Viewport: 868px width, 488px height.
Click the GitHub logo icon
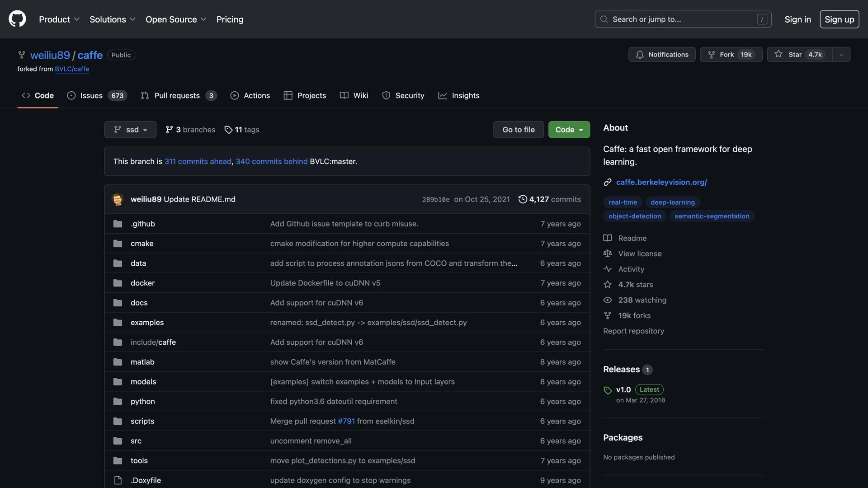click(x=17, y=19)
